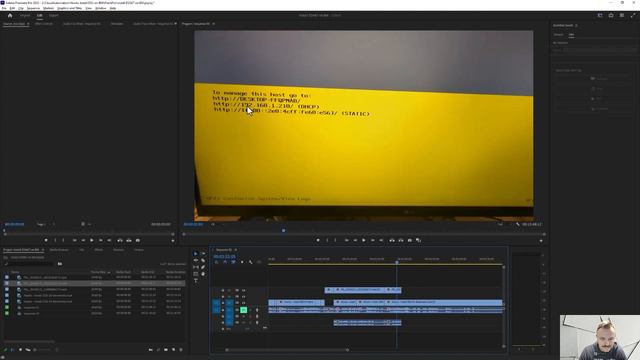Image resolution: width=640 pixels, height=360 pixels.
Task: Toggle Linked Selection in the timeline header
Action: pos(233,262)
